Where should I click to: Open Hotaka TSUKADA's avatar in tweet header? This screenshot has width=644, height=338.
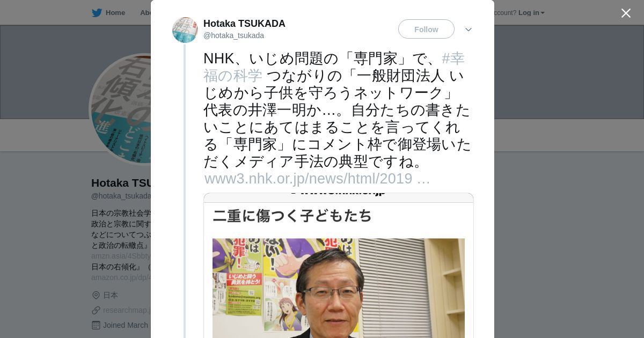[185, 30]
